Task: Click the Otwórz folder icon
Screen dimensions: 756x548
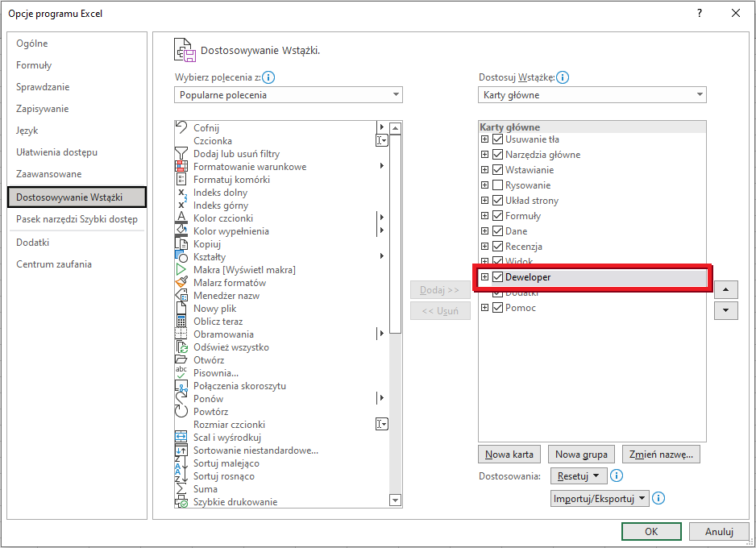Action: point(181,360)
